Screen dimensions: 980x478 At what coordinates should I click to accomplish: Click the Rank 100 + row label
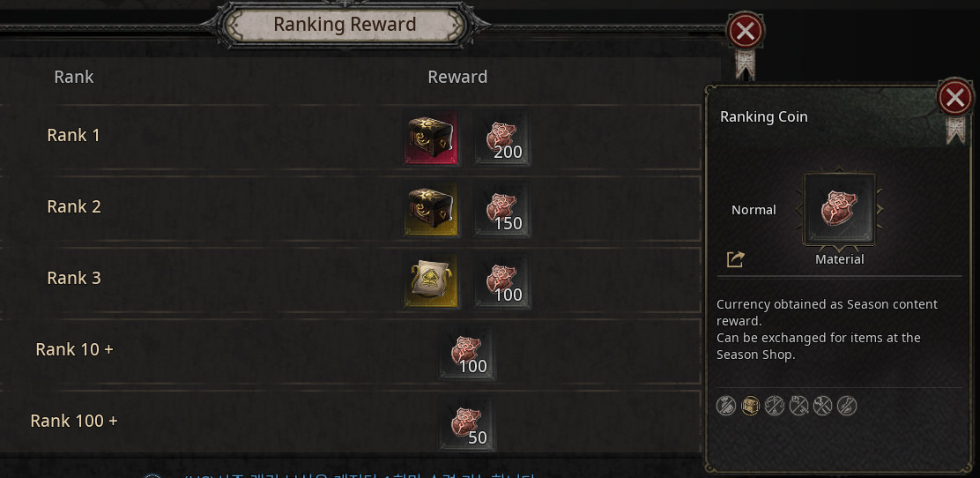(x=74, y=421)
